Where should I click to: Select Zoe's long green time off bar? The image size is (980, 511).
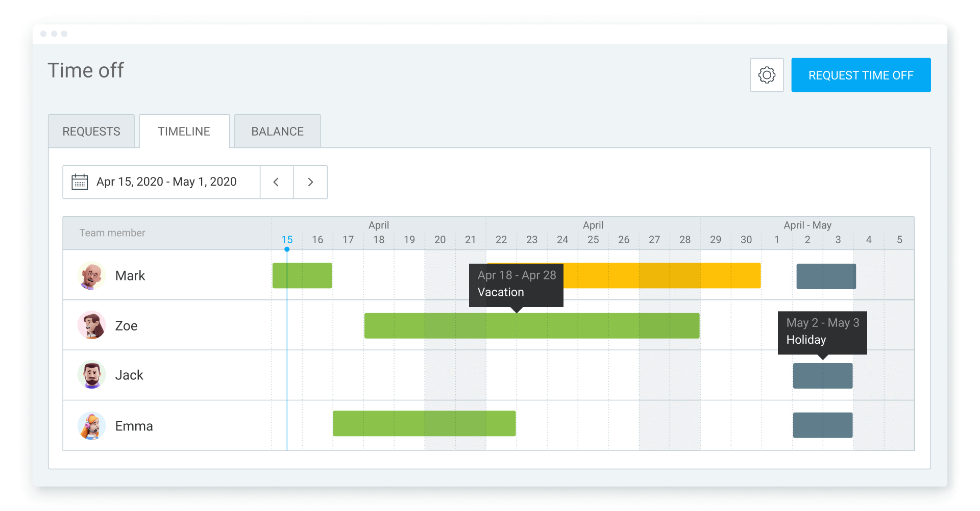[x=531, y=326]
